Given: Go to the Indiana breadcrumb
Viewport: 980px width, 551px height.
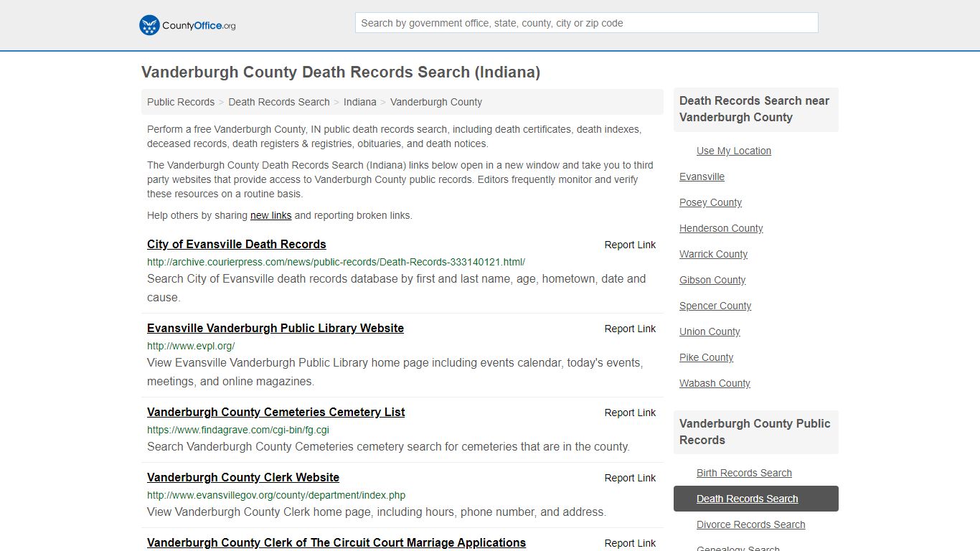Looking at the screenshot, I should pyautogui.click(x=360, y=102).
